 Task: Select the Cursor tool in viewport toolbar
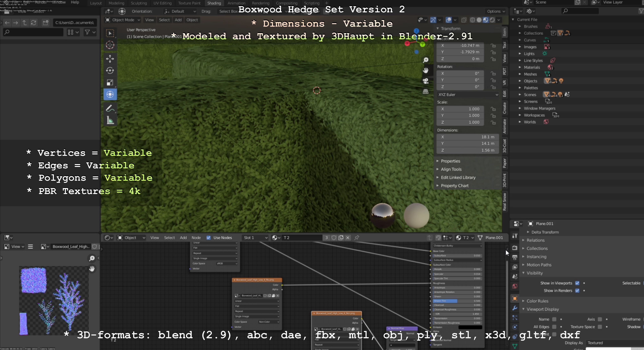click(110, 45)
